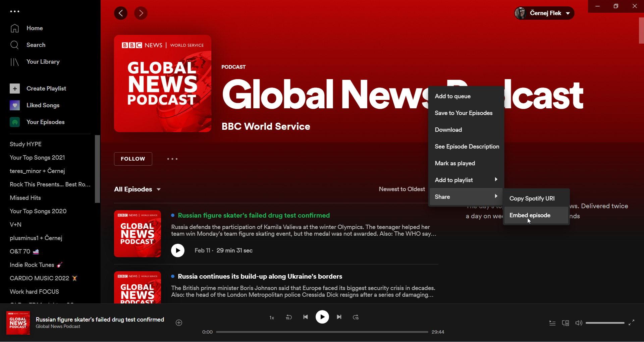
Task: Select Embed episode from Share submenu
Action: click(530, 215)
